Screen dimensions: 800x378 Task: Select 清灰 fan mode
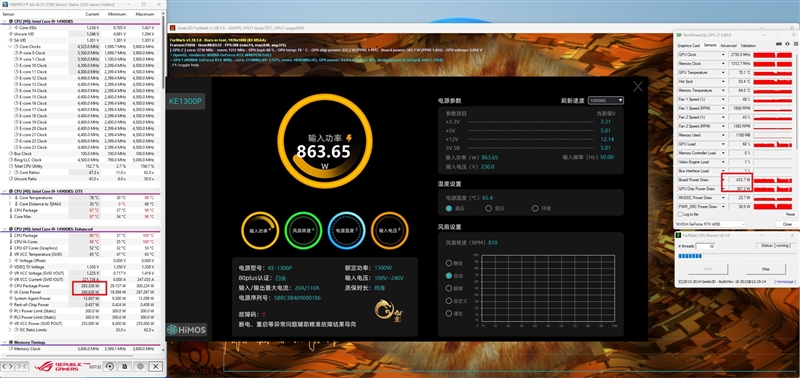(x=449, y=313)
